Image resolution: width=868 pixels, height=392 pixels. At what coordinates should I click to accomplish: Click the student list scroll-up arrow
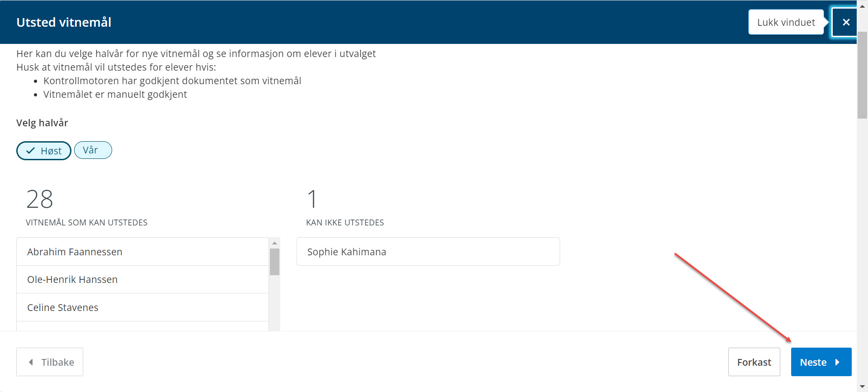274,243
